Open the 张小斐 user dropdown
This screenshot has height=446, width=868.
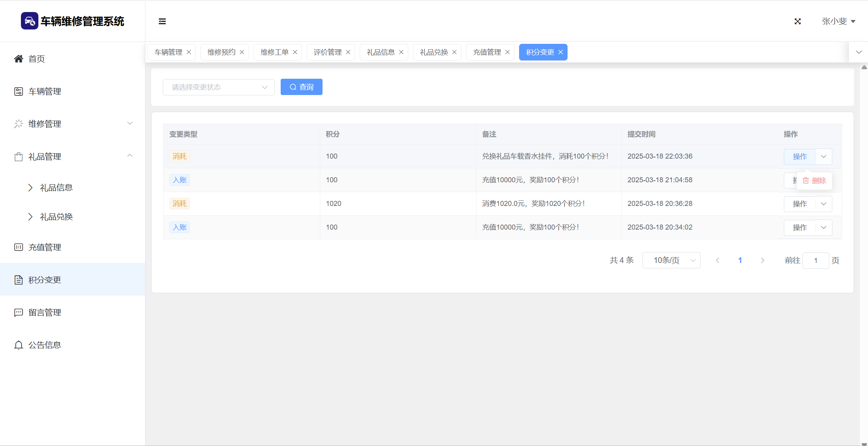click(x=838, y=21)
